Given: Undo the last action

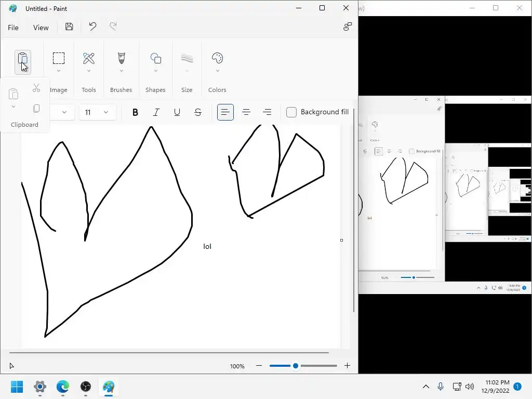Looking at the screenshot, I should (x=92, y=26).
